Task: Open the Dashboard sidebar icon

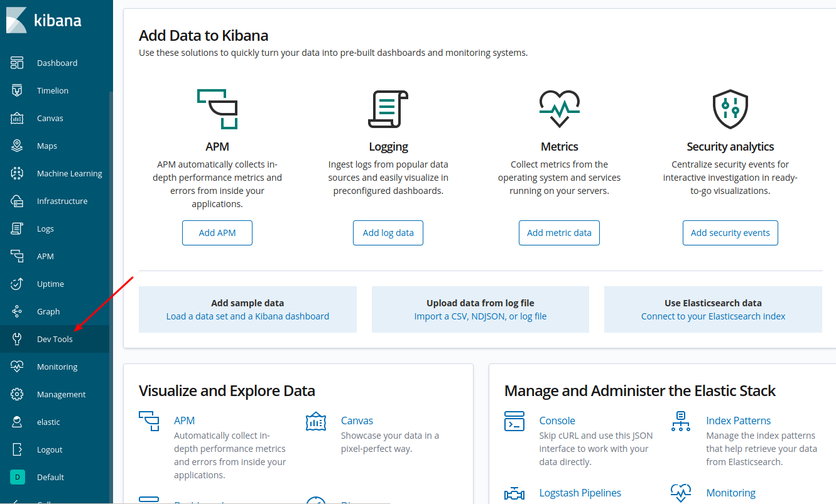Action: (x=17, y=63)
